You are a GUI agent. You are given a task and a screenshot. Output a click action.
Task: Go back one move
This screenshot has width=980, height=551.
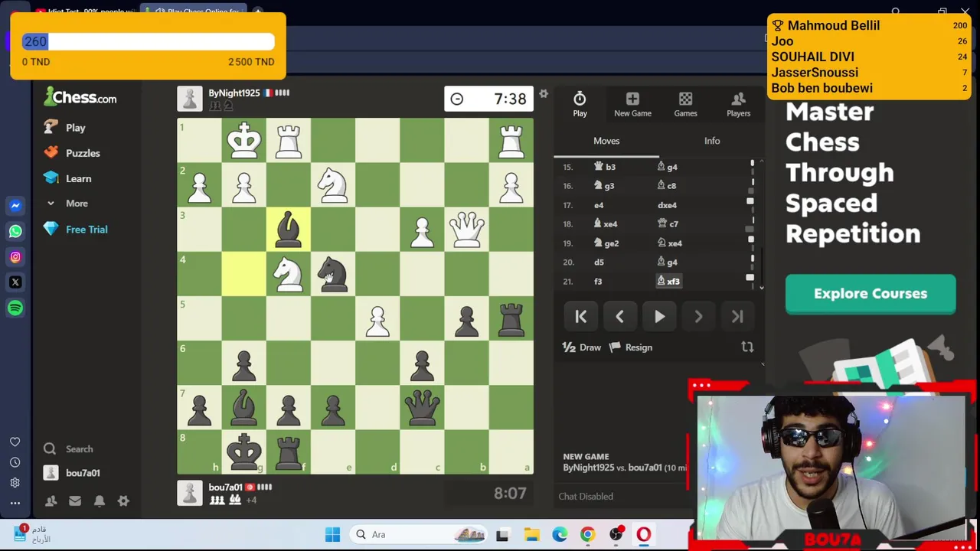(620, 316)
